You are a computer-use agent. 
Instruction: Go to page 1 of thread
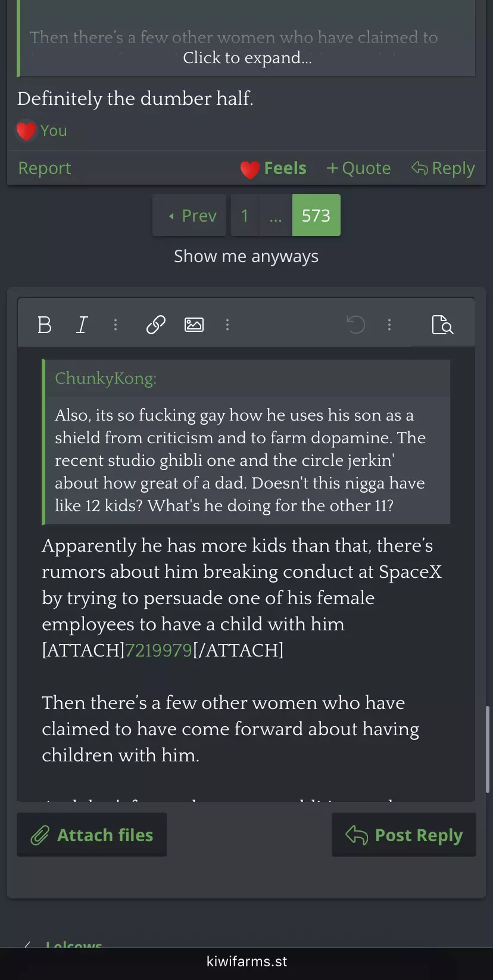tap(245, 215)
